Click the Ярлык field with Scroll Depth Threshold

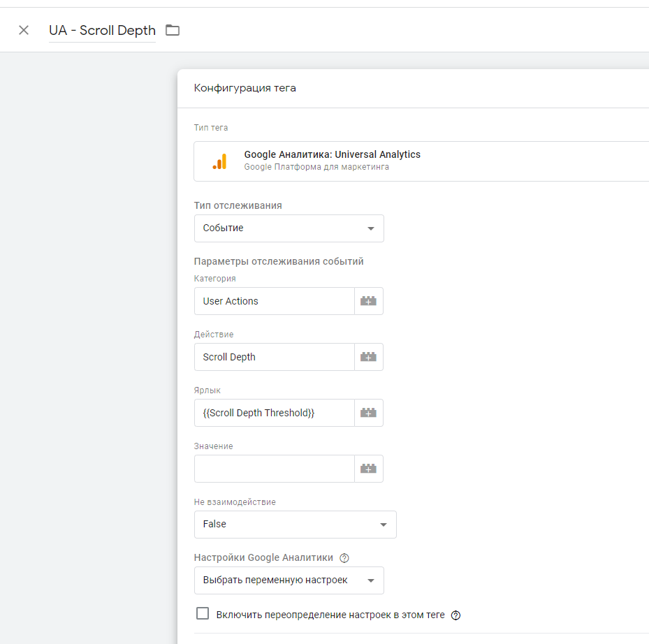[x=274, y=413]
